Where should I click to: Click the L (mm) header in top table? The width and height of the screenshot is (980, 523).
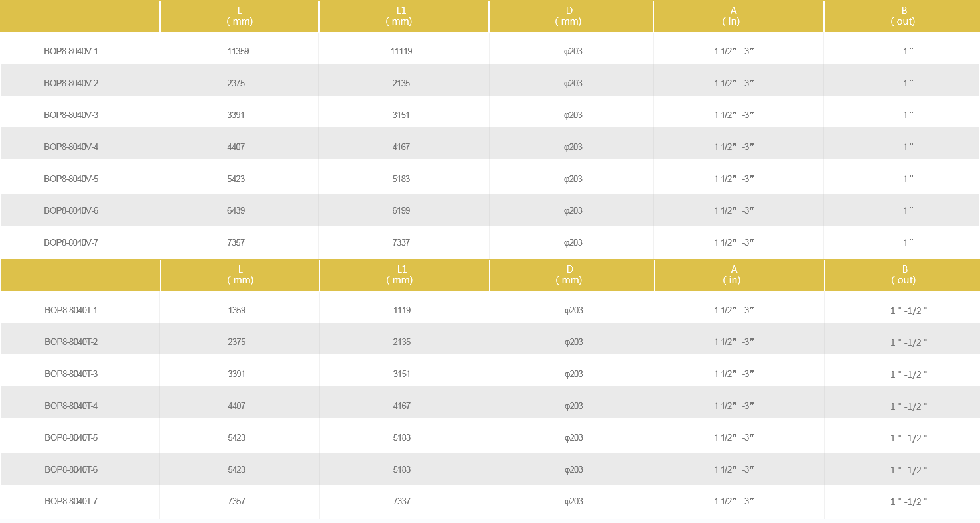pos(240,16)
